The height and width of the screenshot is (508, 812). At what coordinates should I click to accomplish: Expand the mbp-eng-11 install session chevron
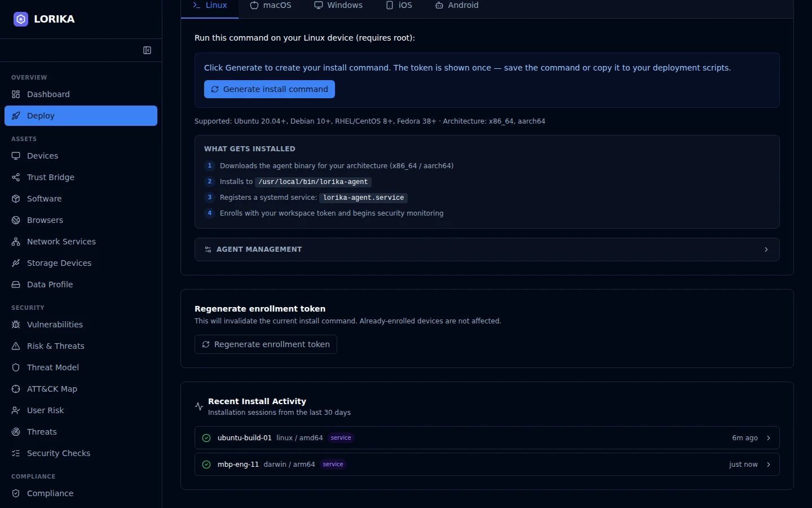click(769, 465)
